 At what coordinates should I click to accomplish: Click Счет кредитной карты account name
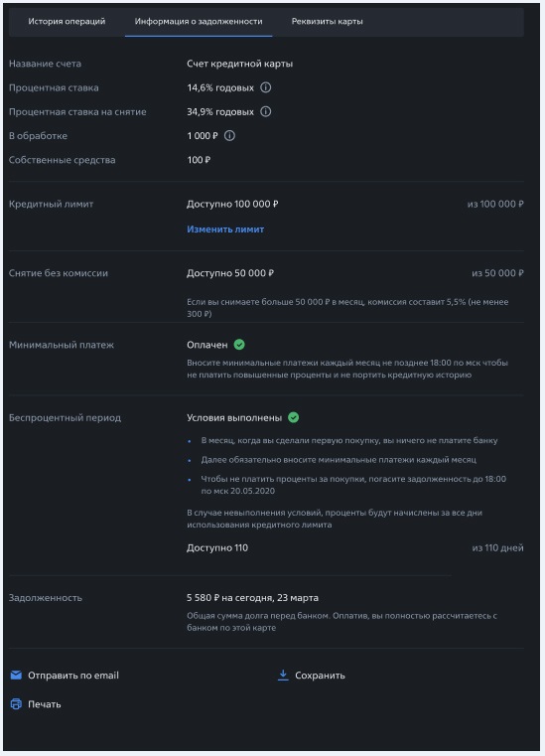239,64
